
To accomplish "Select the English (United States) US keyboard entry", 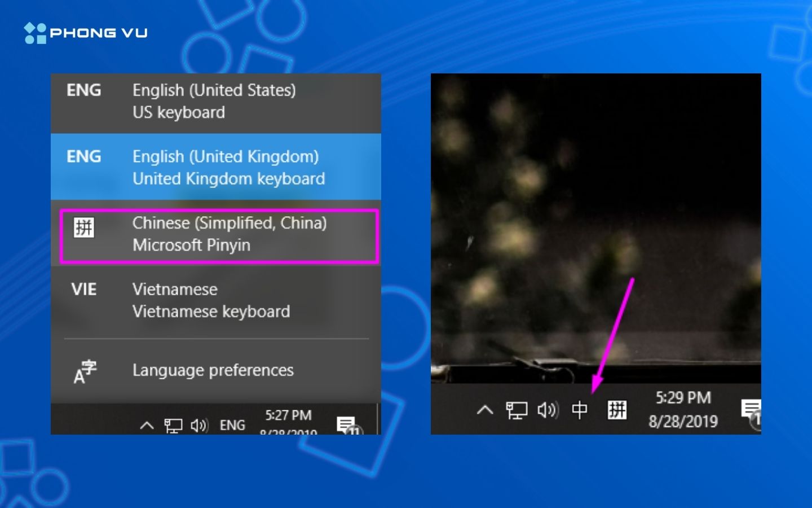I will click(214, 101).
